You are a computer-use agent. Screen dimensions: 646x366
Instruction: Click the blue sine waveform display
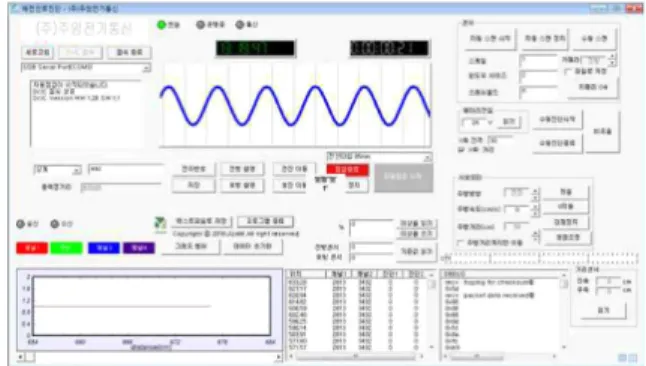[295, 105]
